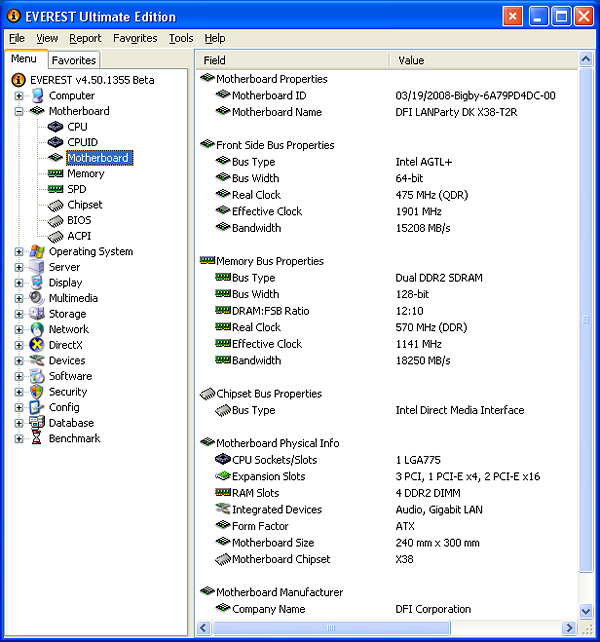Click the Value column header
The height and width of the screenshot is (642, 600).
click(483, 60)
